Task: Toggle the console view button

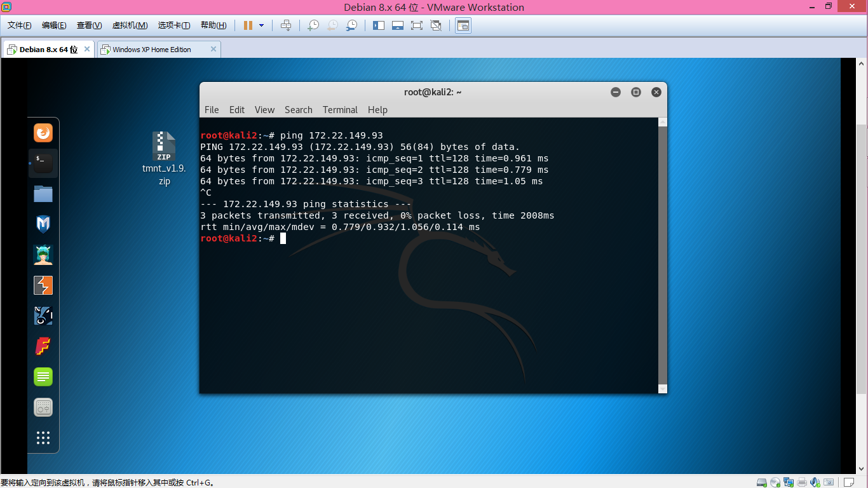Action: [x=463, y=25]
